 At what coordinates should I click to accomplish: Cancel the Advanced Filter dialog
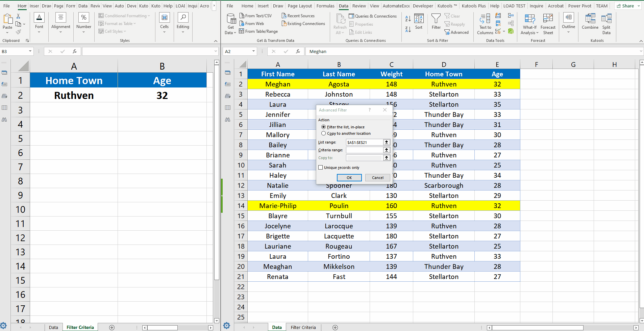[377, 177]
